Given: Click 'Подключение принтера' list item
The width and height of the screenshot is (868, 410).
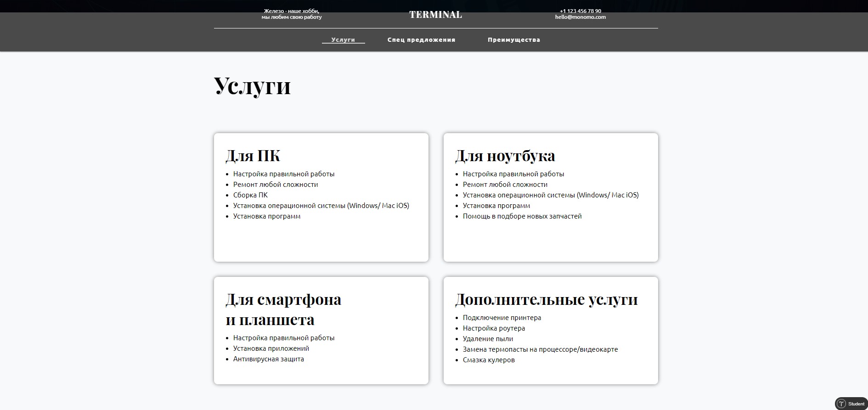Looking at the screenshot, I should click(x=502, y=318).
